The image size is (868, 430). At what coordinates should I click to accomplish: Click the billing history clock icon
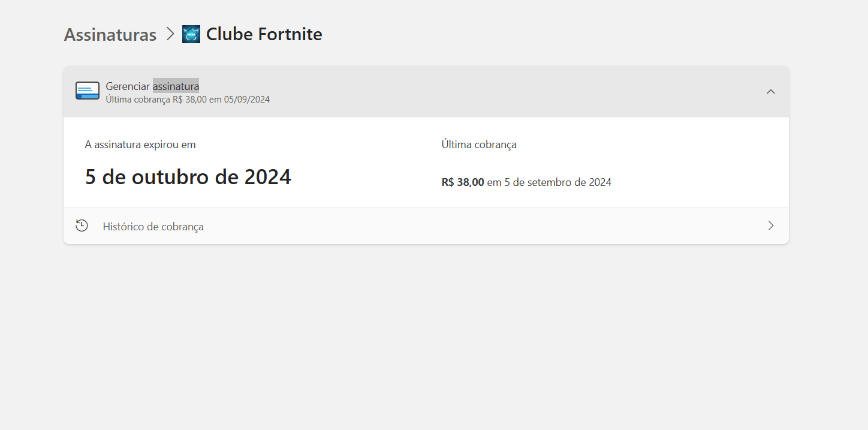[82, 225]
